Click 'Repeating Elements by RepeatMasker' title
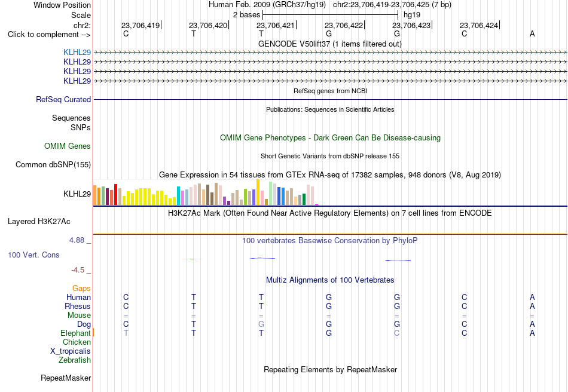This screenshot has height=392, width=568. (331, 370)
